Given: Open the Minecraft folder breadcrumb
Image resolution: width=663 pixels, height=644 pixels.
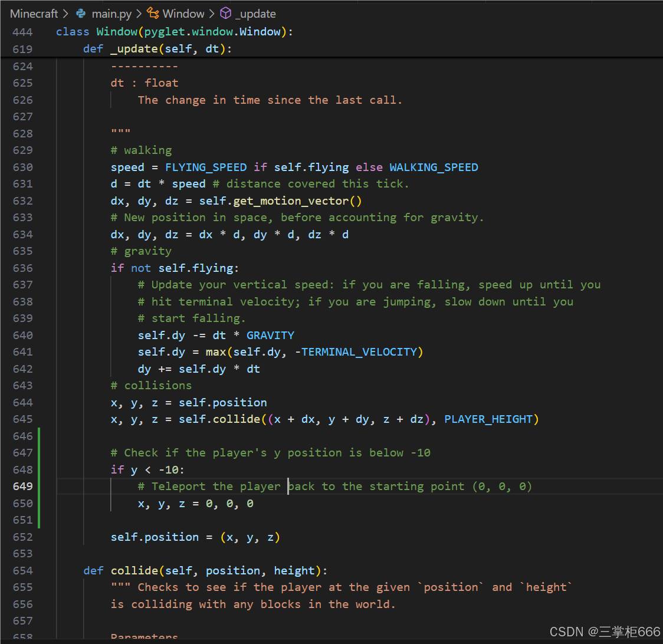Looking at the screenshot, I should [x=34, y=14].
